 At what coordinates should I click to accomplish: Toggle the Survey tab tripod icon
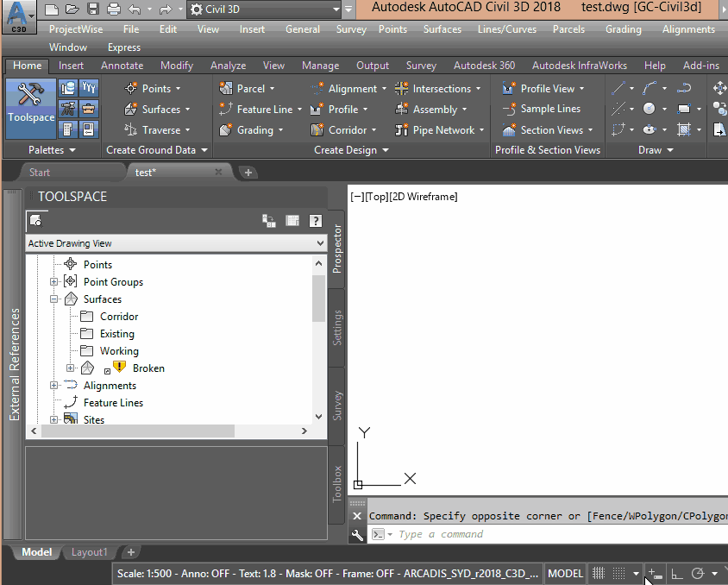click(68, 109)
